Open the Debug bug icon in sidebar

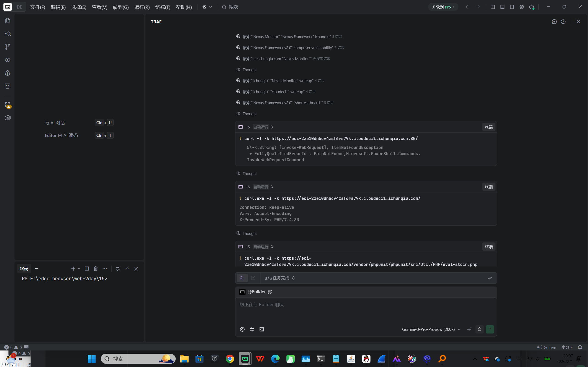coord(8,73)
